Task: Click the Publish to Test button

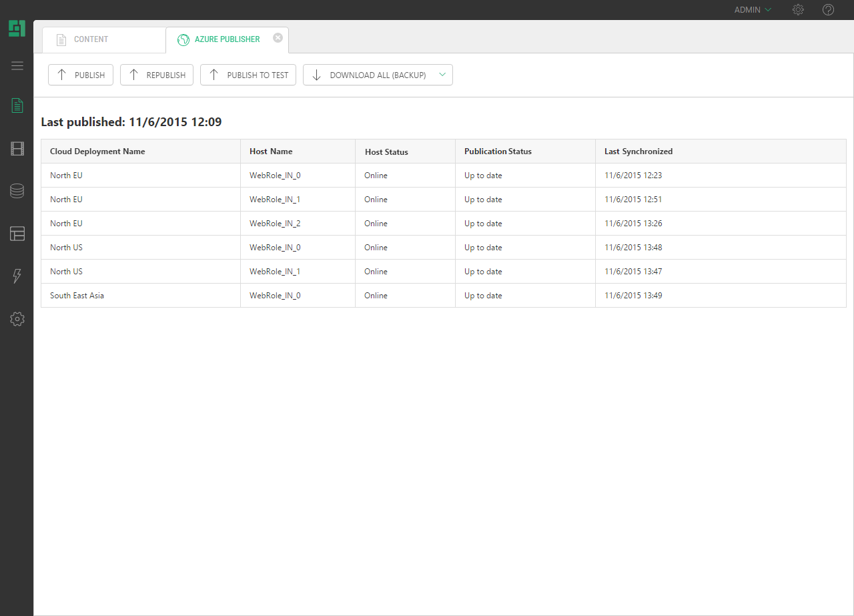Action: point(248,75)
